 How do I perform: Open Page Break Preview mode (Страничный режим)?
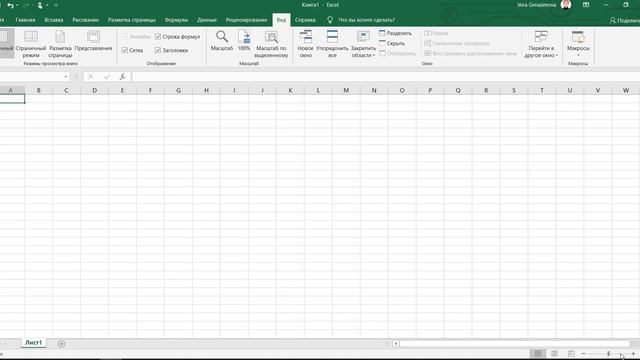point(31,44)
